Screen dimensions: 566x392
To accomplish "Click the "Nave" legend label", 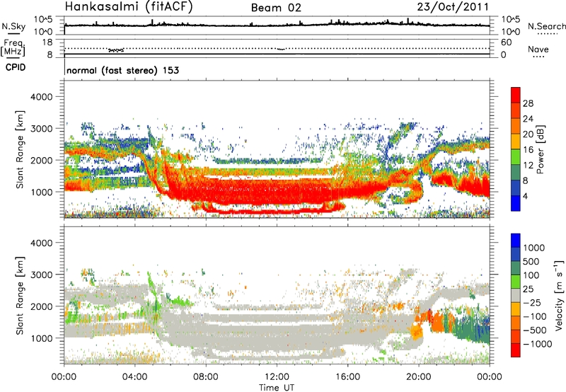I will (538, 50).
